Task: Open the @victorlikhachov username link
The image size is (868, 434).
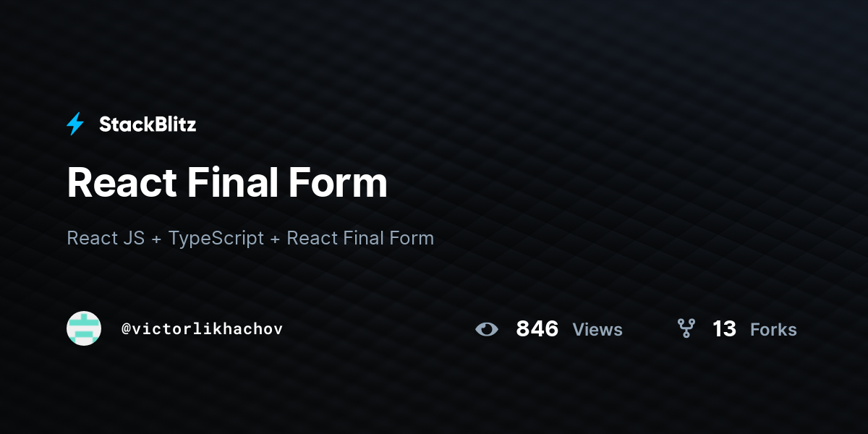Action: coord(202,329)
